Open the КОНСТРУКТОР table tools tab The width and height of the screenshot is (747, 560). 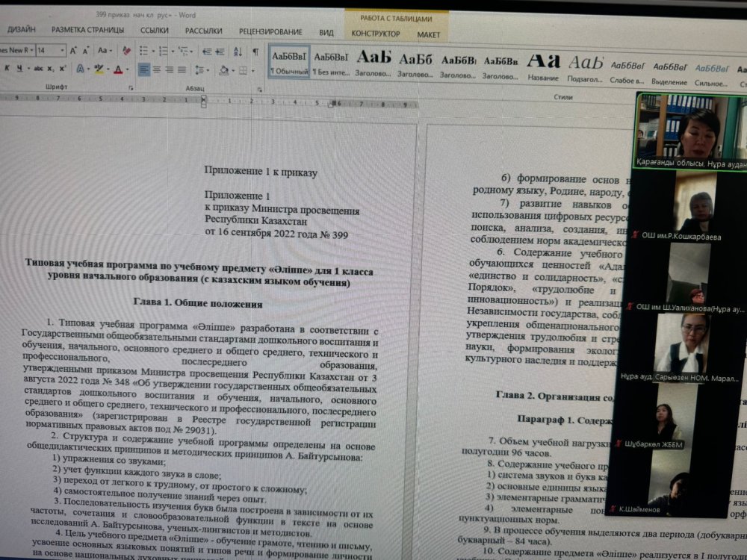point(376,34)
